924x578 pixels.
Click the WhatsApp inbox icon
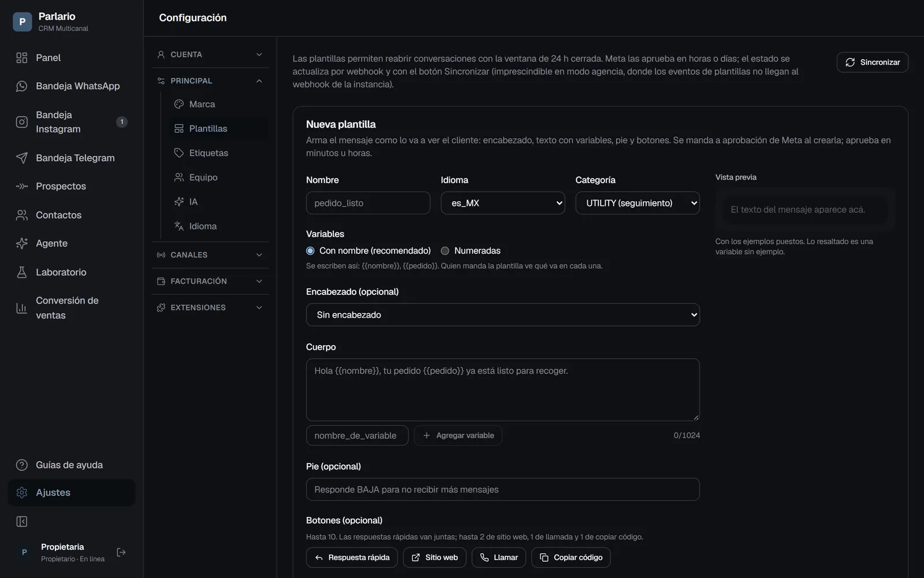point(22,86)
